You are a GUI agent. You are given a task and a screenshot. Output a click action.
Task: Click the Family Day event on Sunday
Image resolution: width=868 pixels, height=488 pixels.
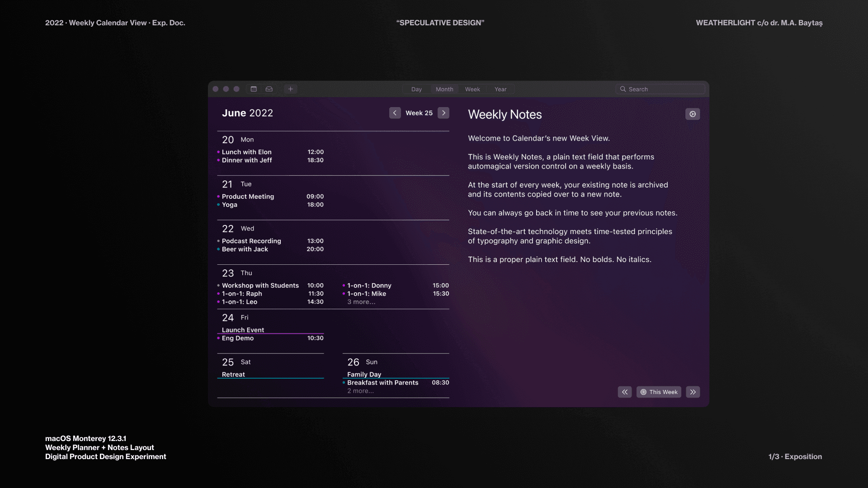click(x=363, y=374)
